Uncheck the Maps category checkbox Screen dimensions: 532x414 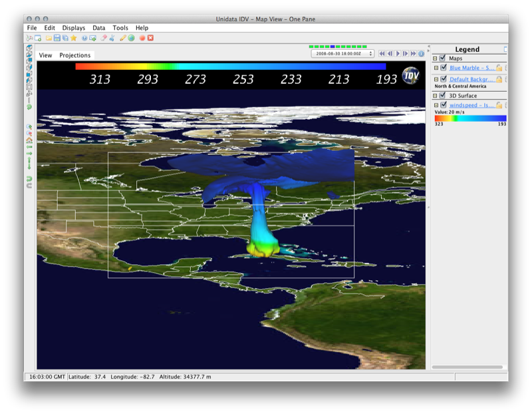pos(443,59)
